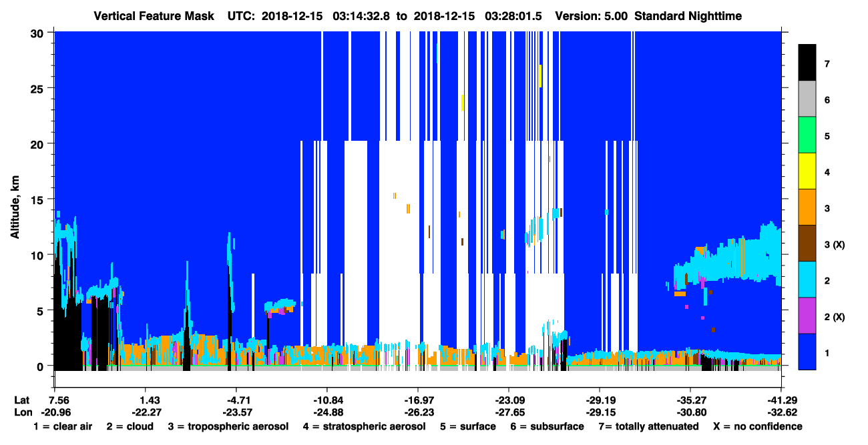Click the '4 = stratospheric aerosol' legend key
Image resolution: width=868 pixels, height=445 pixels.
pyautogui.click(x=364, y=426)
